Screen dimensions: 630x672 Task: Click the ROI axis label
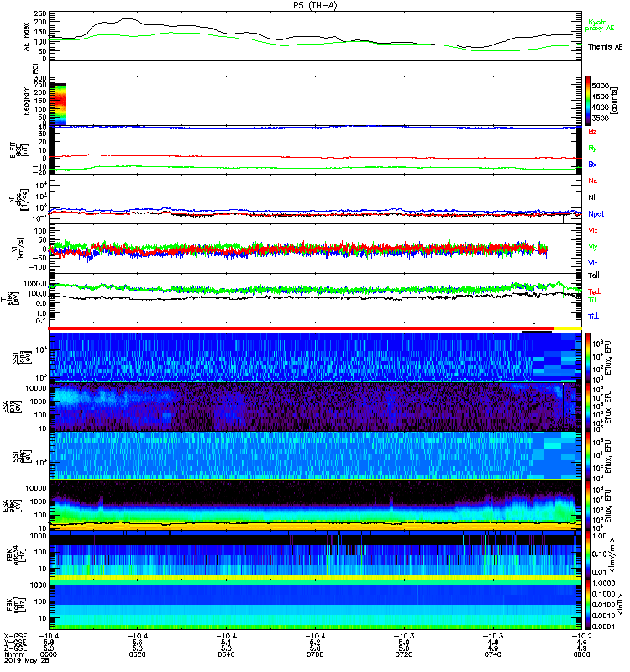click(x=35, y=67)
